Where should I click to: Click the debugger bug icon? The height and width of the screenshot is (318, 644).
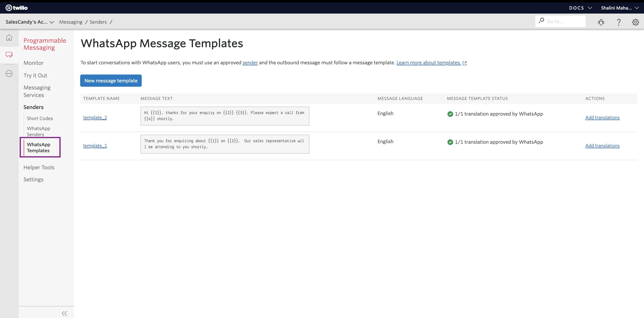(x=601, y=22)
